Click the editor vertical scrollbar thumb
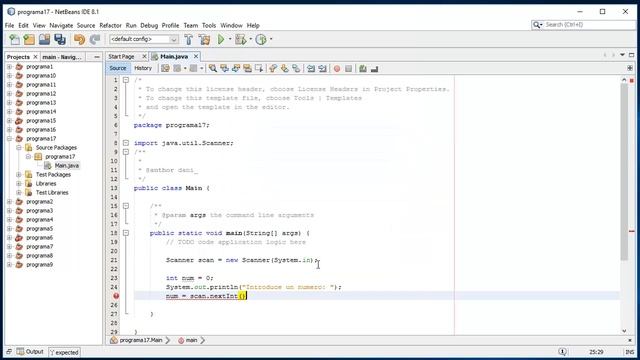The image size is (640, 360). [x=624, y=171]
